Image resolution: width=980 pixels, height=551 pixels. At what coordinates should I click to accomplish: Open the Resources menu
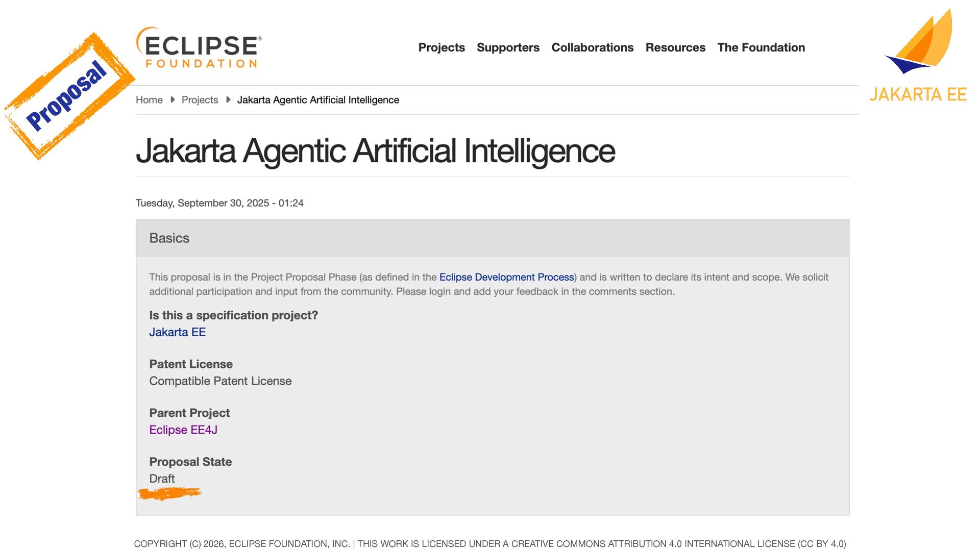coord(675,47)
